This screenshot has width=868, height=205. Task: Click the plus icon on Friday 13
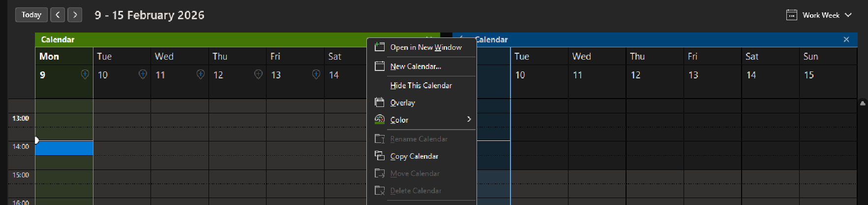coord(316,74)
